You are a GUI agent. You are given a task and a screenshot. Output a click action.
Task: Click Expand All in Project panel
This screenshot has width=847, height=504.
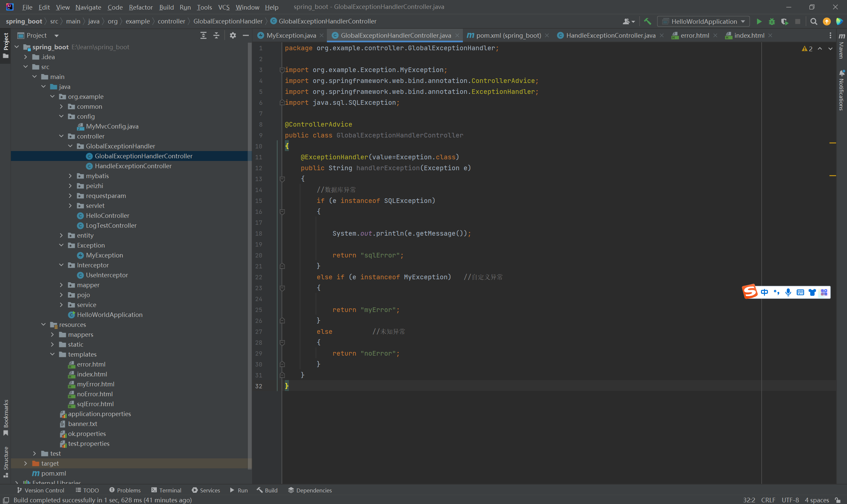pos(203,35)
